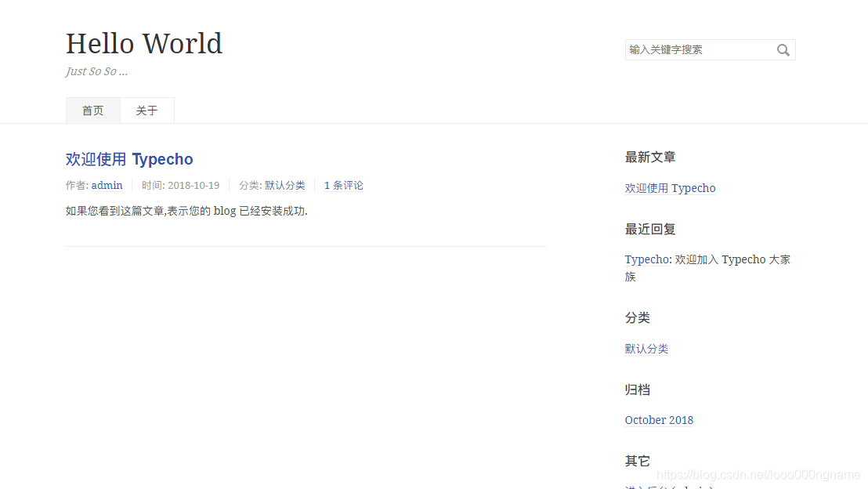Viewport: 868px width, 489px height.
Task: Click the search magnifier icon
Action: [783, 50]
